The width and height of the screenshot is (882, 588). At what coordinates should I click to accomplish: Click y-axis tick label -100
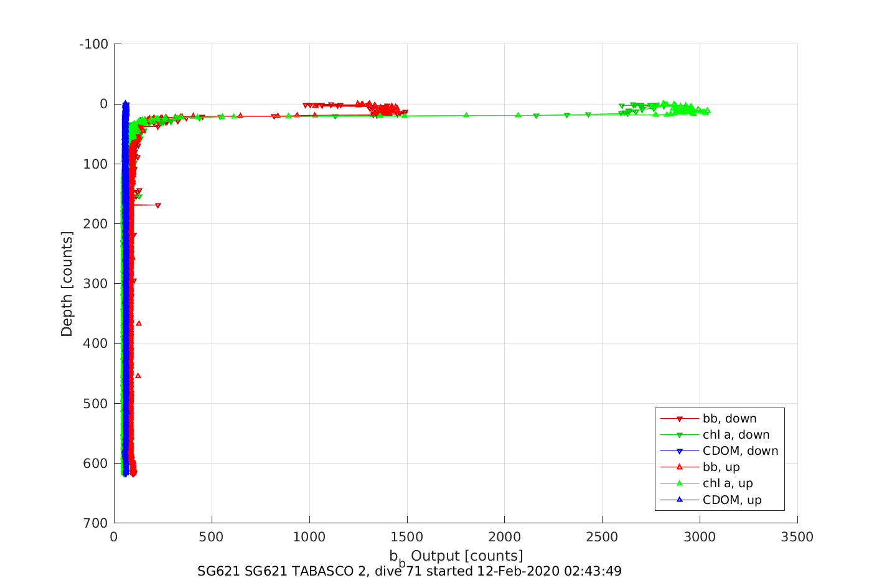94,44
